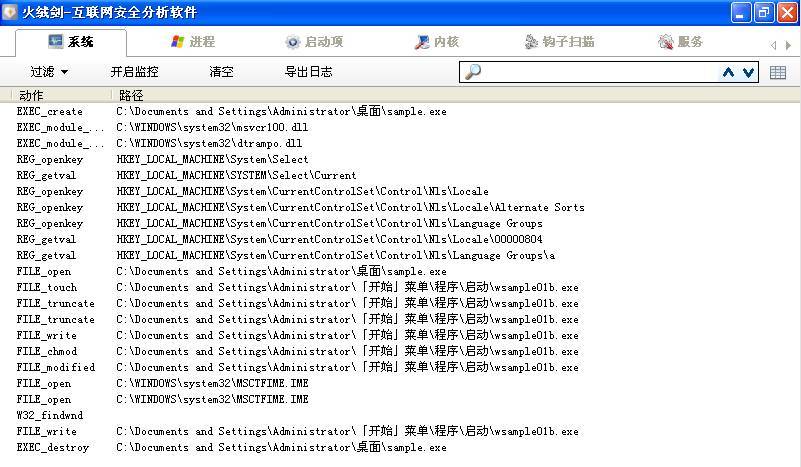The image size is (801, 467).
Task: Click 开启监控 to start monitoring
Action: tap(134, 72)
